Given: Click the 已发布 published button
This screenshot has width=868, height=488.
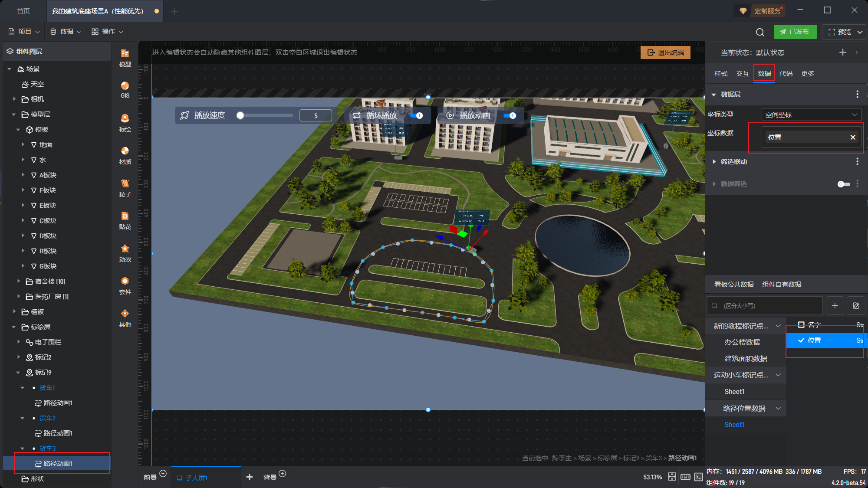Looking at the screenshot, I should (x=795, y=32).
